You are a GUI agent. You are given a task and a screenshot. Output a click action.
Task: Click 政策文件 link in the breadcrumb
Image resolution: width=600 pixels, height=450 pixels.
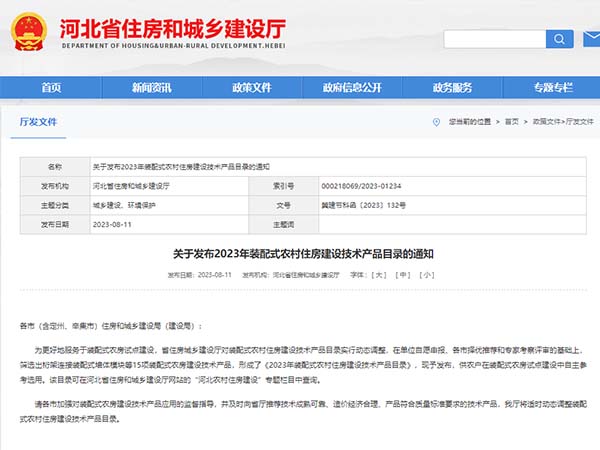545,121
